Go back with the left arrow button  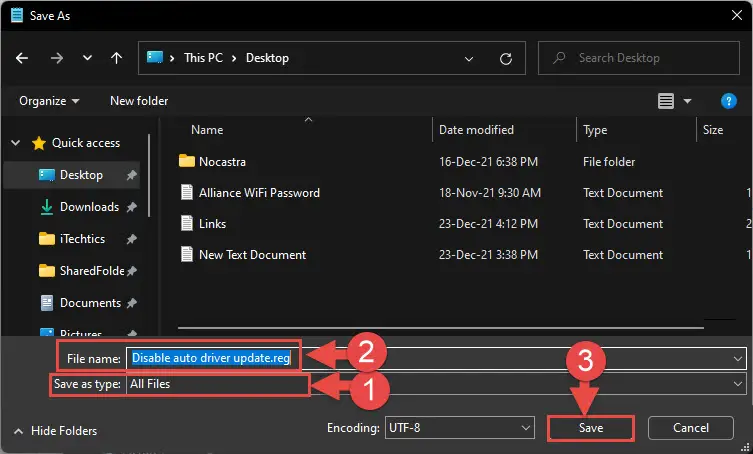point(22,58)
